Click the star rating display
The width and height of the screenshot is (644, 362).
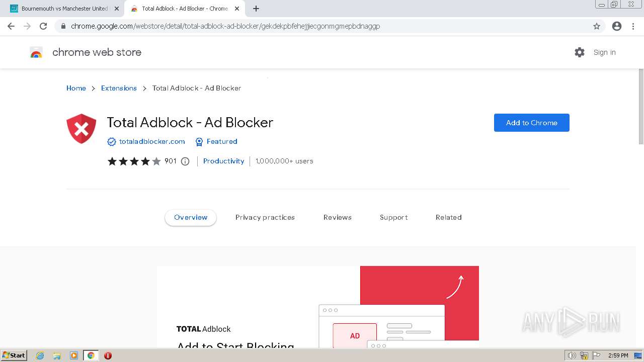click(134, 161)
